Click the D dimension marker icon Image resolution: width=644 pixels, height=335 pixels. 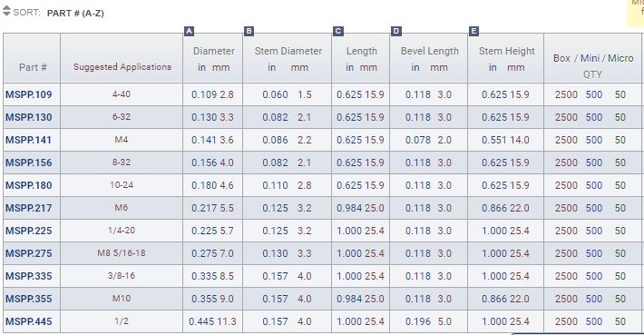(396, 31)
